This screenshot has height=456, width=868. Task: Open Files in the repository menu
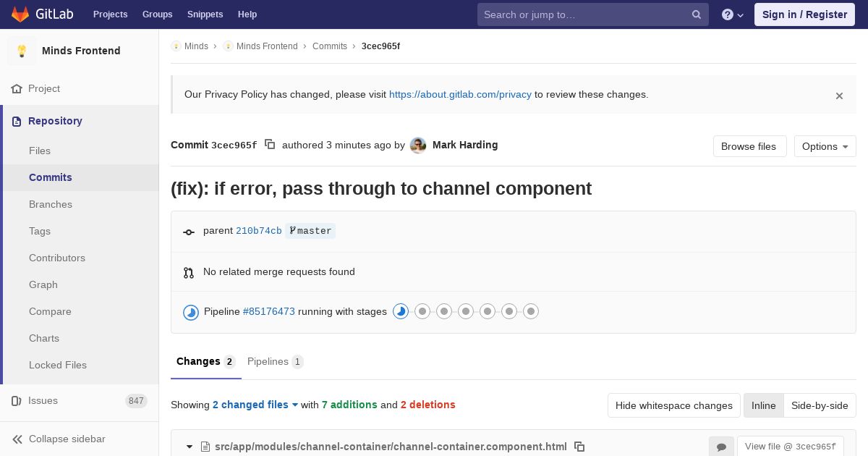point(40,151)
